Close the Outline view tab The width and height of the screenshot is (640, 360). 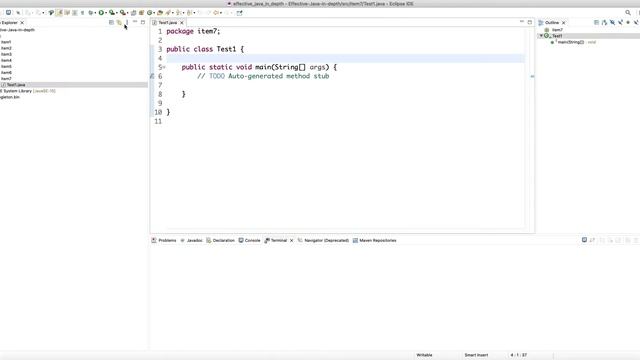tap(563, 23)
